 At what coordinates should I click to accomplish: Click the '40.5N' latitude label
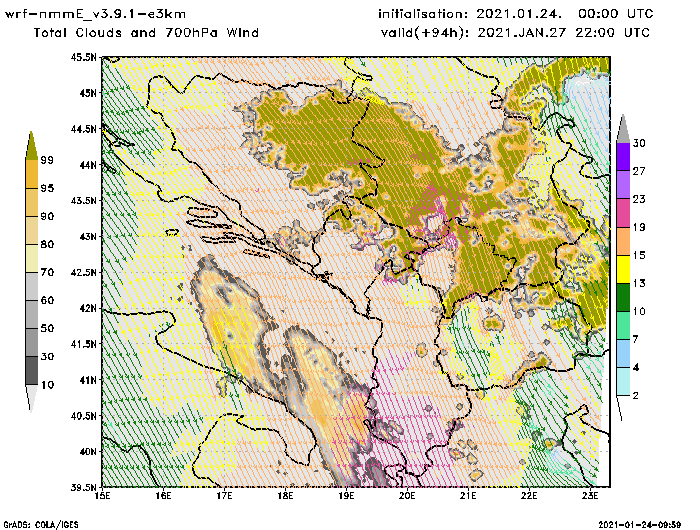pos(83,416)
